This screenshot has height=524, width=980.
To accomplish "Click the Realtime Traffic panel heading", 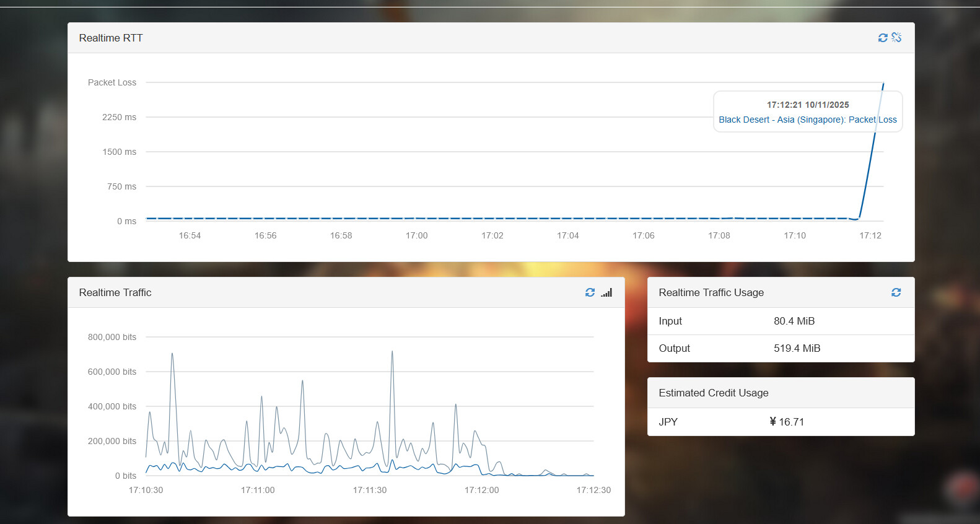I will [115, 292].
